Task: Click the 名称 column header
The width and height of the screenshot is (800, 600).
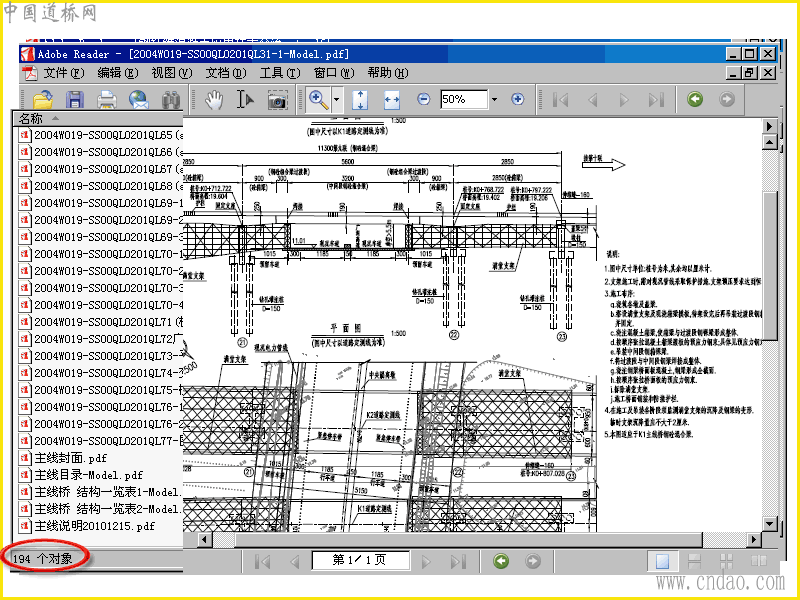Action: click(32, 119)
